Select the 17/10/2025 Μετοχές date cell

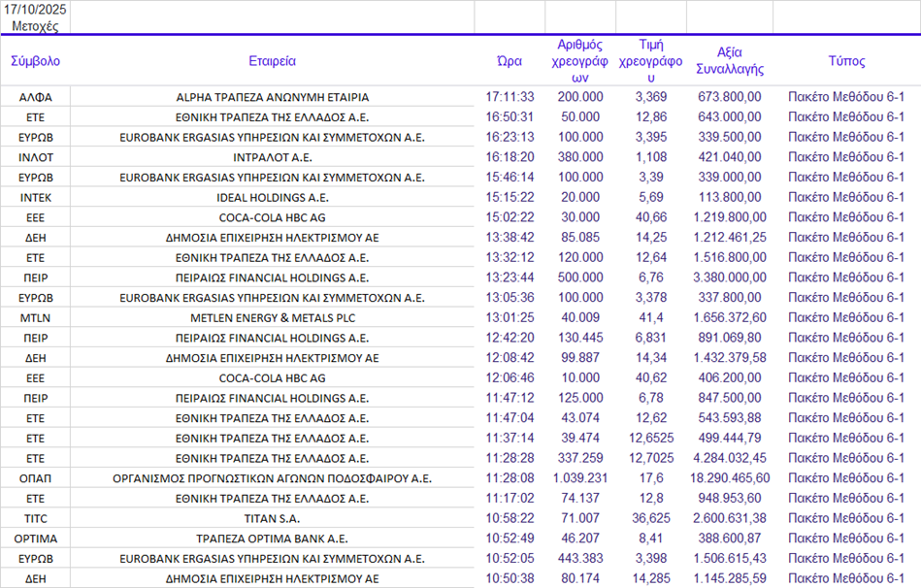click(x=35, y=17)
